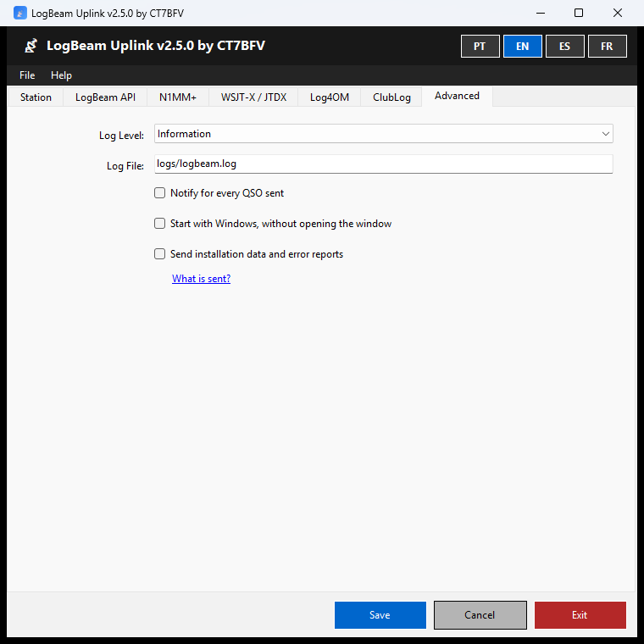The image size is (644, 644).
Task: Close the LogBeam Uplink window
Action: [x=617, y=14]
